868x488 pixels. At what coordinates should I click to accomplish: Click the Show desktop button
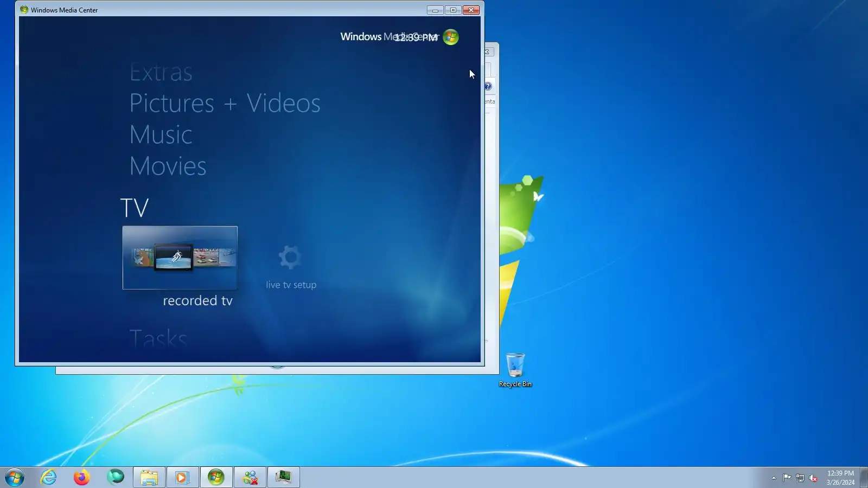pyautogui.click(x=864, y=477)
